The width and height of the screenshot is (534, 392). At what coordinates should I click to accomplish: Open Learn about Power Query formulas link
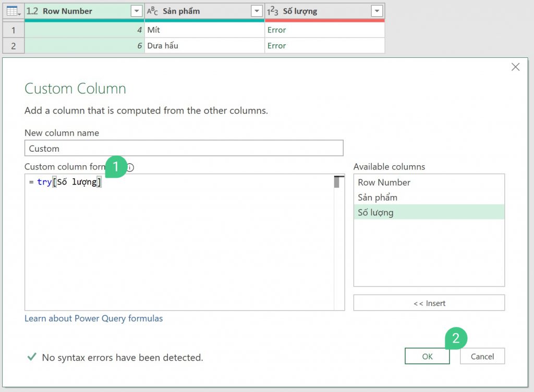93,318
